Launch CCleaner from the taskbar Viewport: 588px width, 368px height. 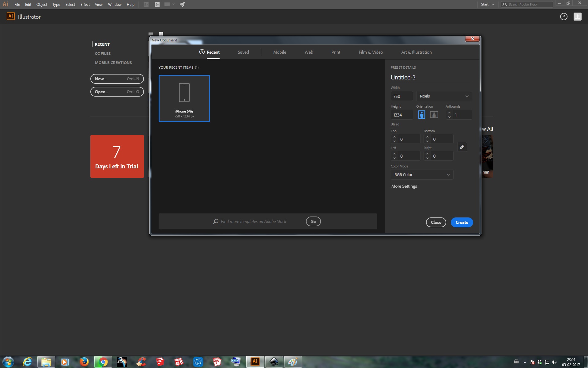click(x=141, y=362)
